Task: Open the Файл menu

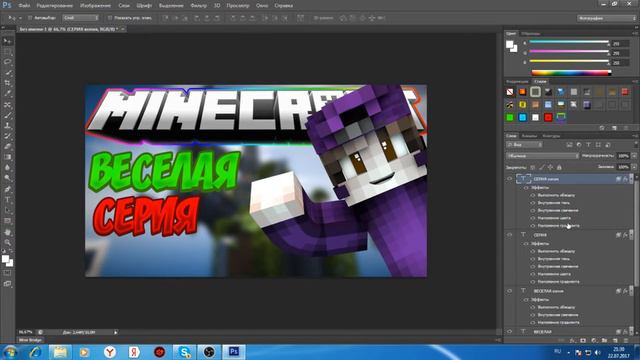Action: pos(24,6)
